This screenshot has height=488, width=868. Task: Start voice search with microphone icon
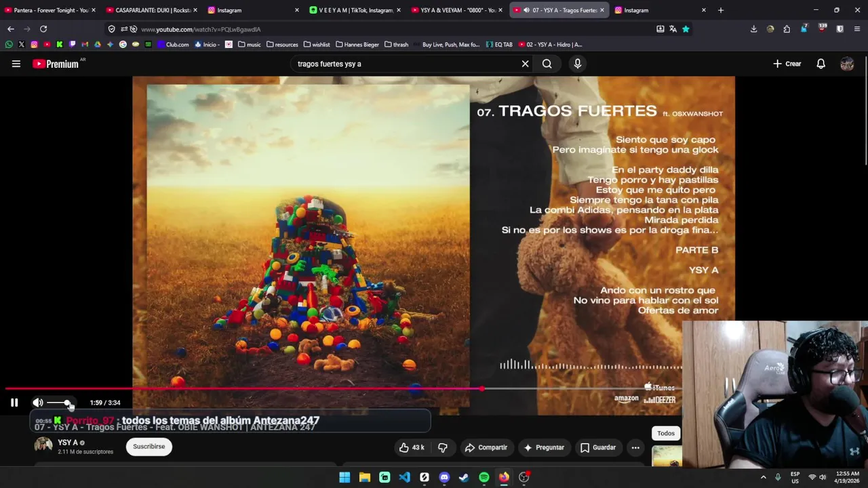(577, 64)
